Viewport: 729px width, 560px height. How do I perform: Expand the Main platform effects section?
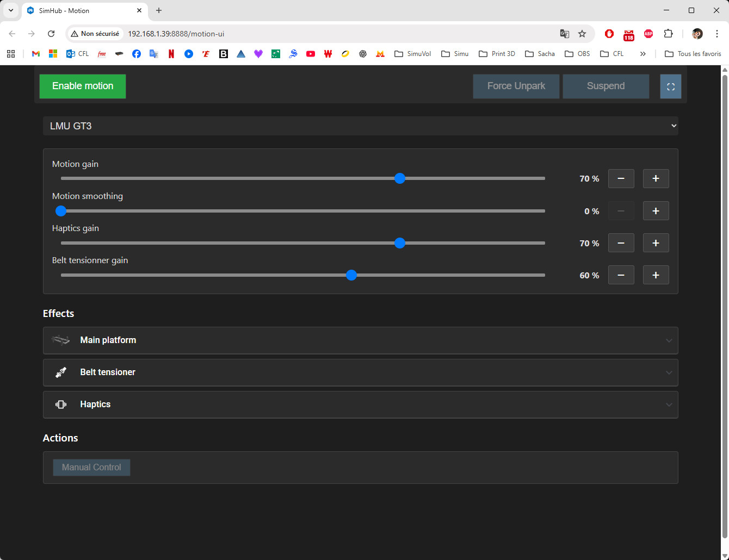(360, 340)
